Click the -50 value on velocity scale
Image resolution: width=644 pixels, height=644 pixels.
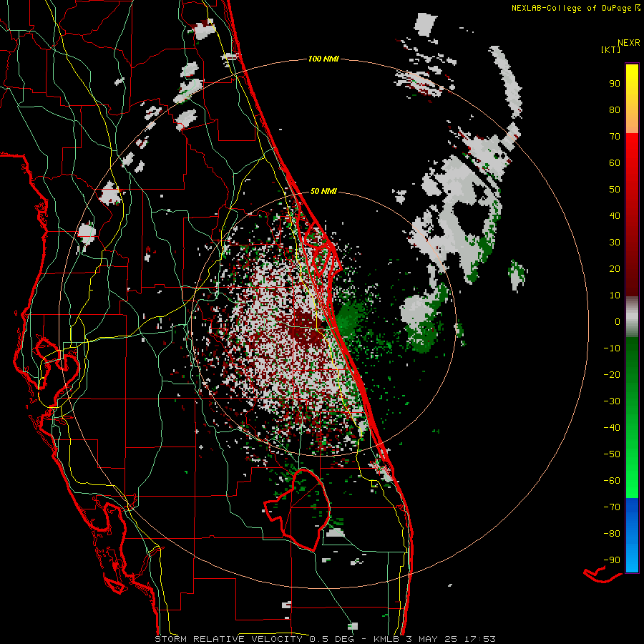[x=612, y=454]
